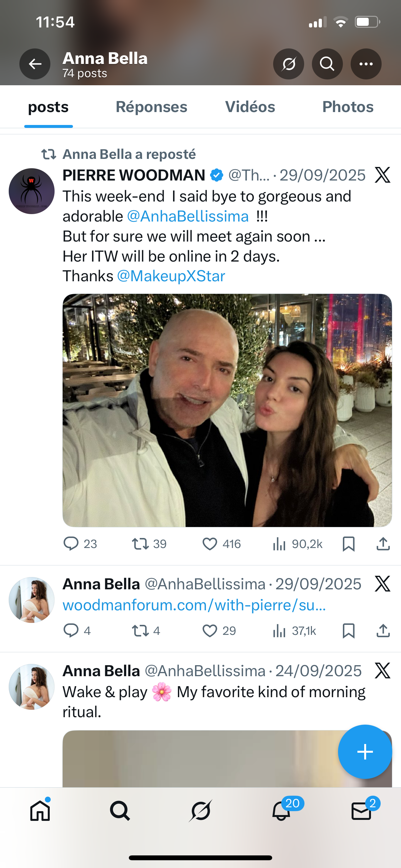This screenshot has height=868, width=401.
Task: Open direct messages in bottom bar
Action: click(x=361, y=811)
